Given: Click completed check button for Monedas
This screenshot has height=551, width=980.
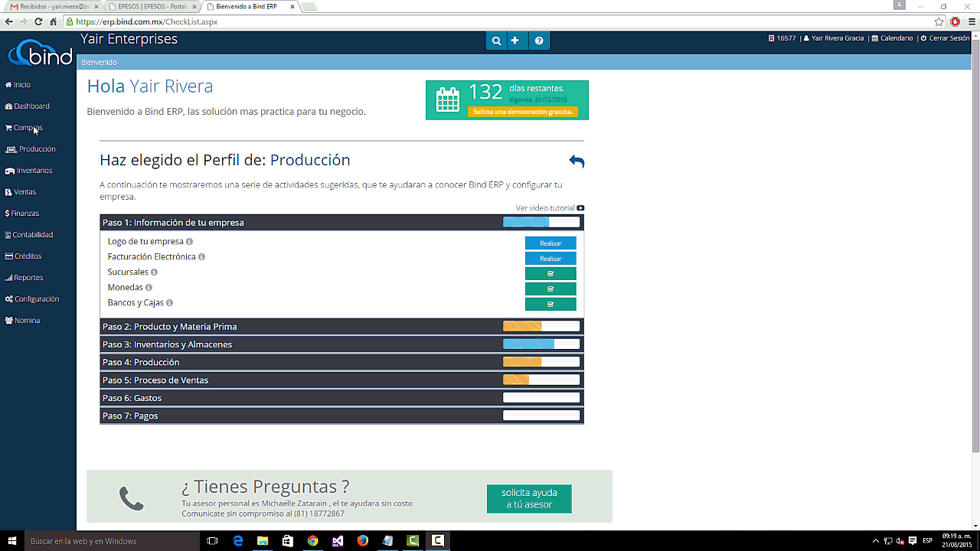Looking at the screenshot, I should pos(550,289).
